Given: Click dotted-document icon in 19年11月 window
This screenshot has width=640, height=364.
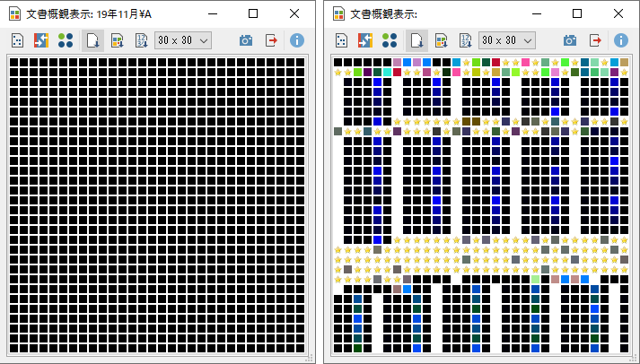Looking at the screenshot, I should pos(17,40).
